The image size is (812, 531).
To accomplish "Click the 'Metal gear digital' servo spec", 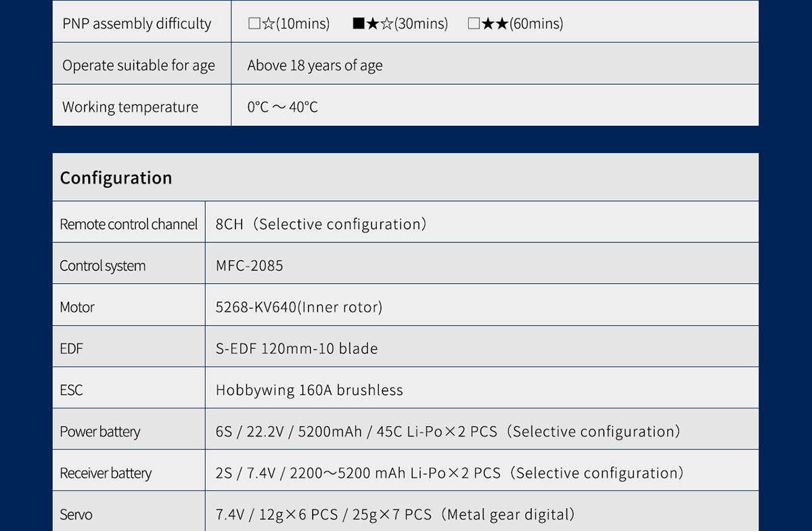I will point(510,515).
